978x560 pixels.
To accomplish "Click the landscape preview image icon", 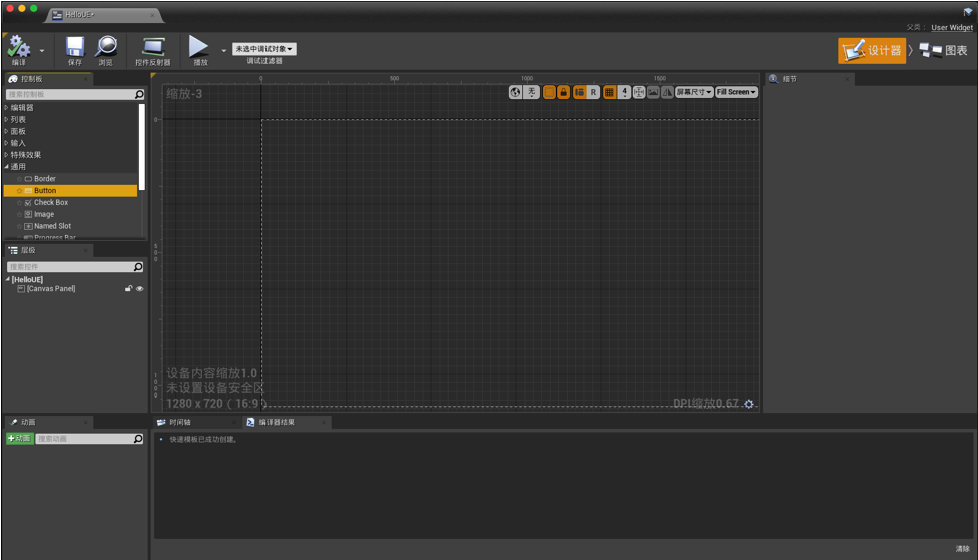I will 653,92.
